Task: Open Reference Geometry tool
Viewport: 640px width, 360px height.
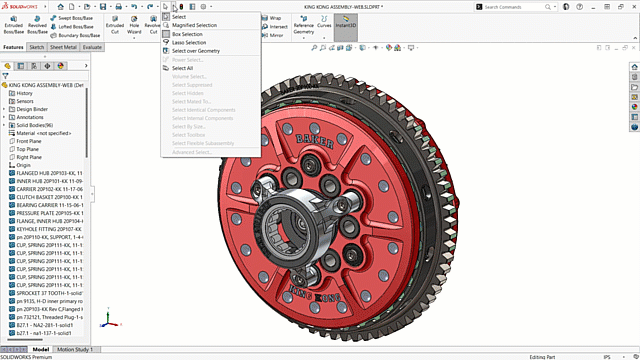Action: (304, 25)
